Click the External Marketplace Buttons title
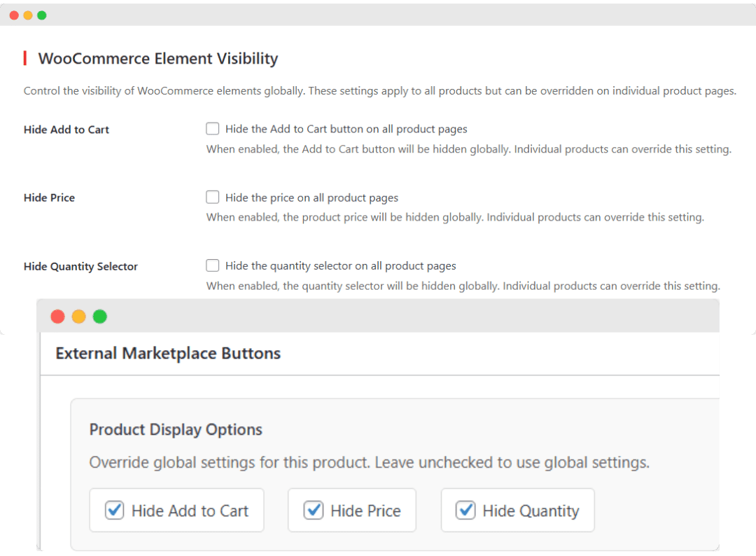 click(x=168, y=354)
